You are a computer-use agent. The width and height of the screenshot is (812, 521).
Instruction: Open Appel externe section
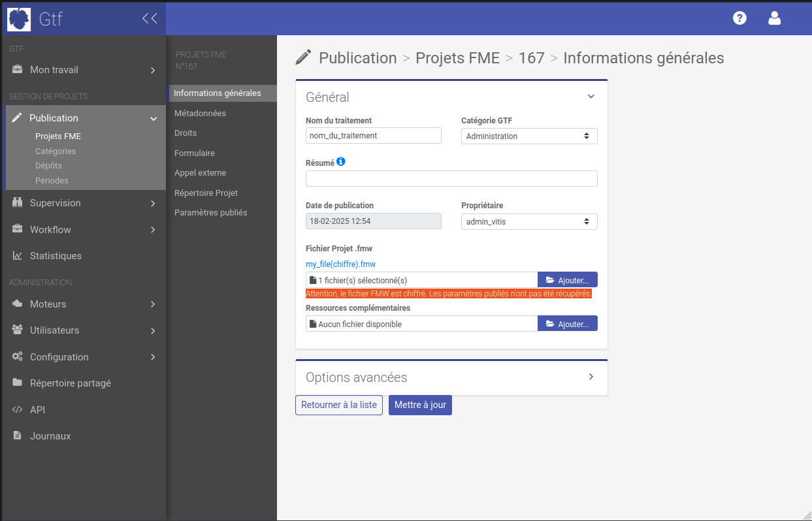tap(200, 173)
